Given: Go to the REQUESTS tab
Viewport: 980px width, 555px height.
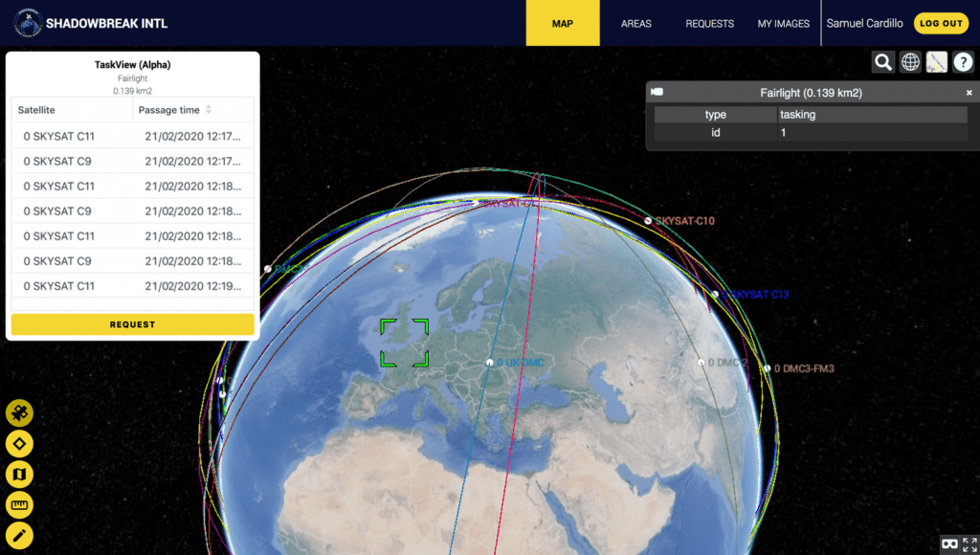Looking at the screenshot, I should point(709,24).
